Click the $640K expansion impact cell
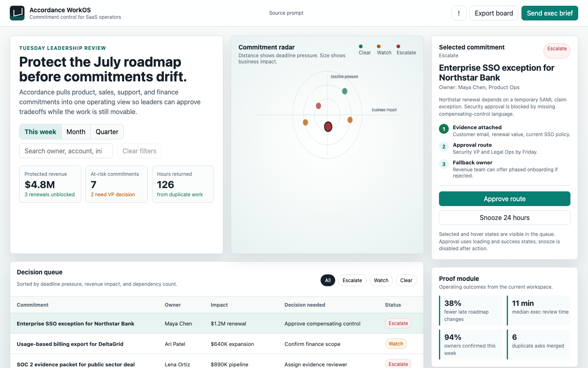Viewport: 588px width, 368px height. point(232,344)
